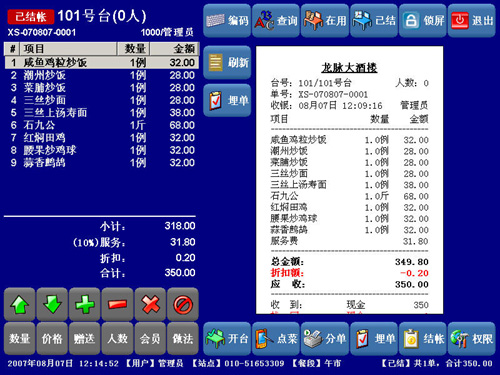Click the 数量 column header
Viewport: 500px width, 375px height.
coord(133,49)
